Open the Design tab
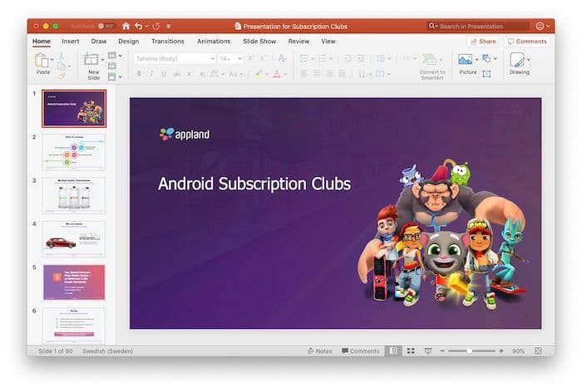The height and width of the screenshot is (392, 582). point(128,42)
